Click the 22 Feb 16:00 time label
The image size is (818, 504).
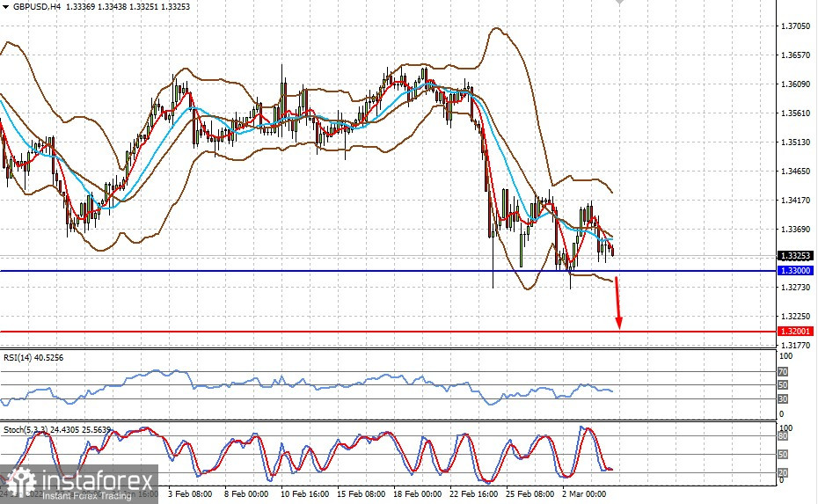point(474,493)
